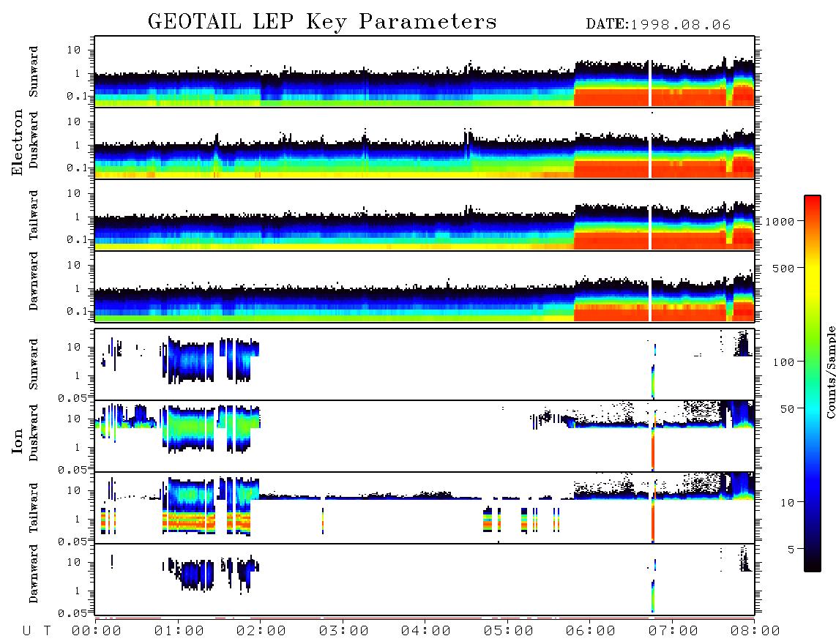Select the vertical "Ion" group label

point(18,441)
